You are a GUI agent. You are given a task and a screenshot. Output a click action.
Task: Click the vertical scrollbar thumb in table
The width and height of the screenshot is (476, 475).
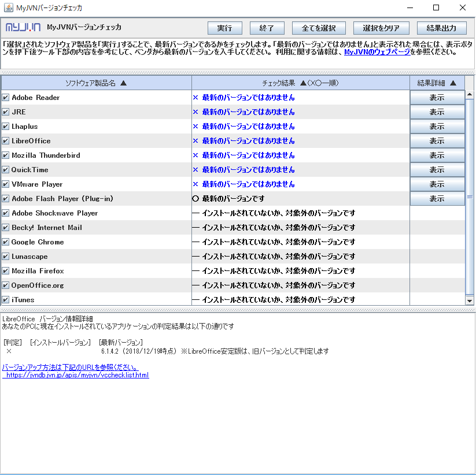(x=470, y=196)
